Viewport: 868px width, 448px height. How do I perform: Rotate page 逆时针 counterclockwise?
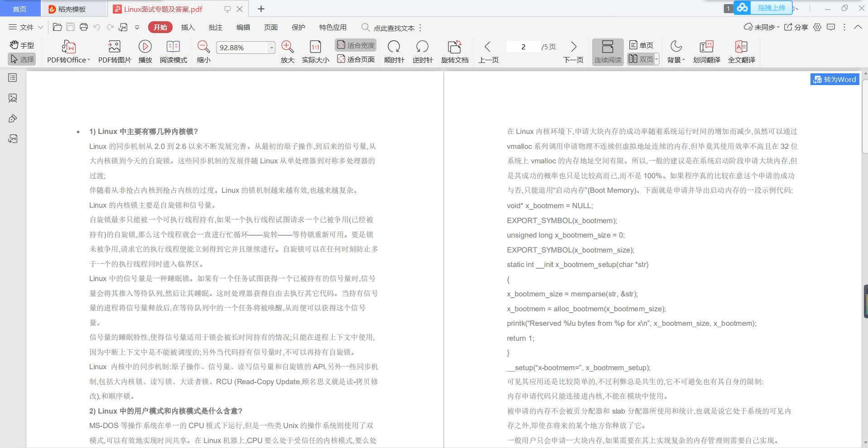pos(423,52)
